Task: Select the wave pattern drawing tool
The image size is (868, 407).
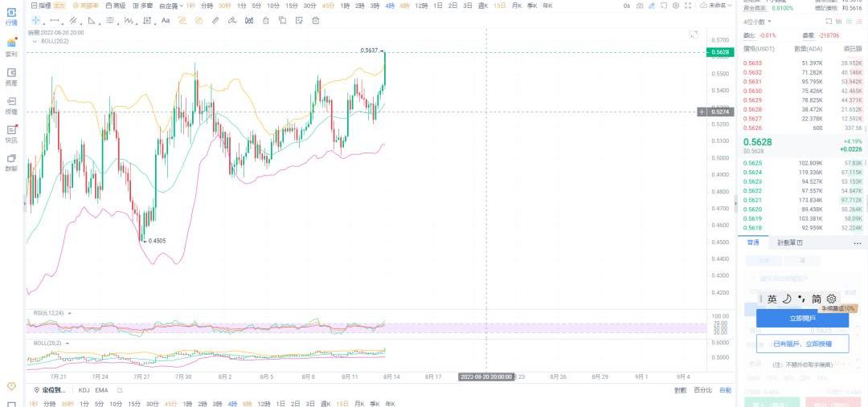Action: (129, 20)
